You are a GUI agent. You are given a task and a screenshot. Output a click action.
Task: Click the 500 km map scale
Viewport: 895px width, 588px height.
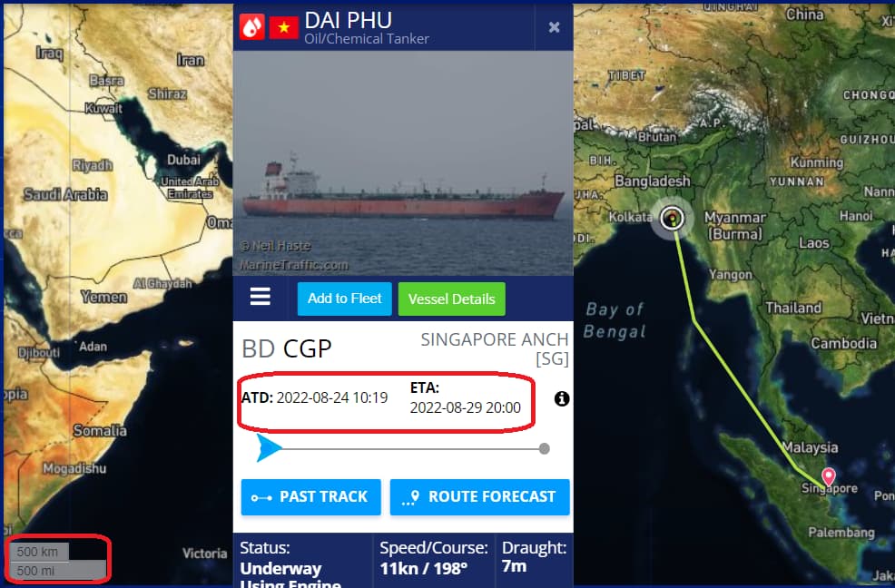(39, 552)
